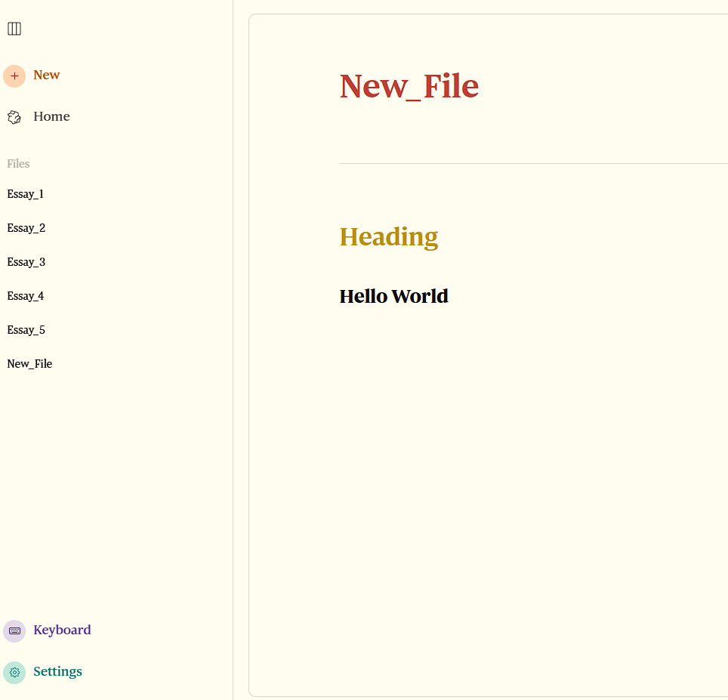Image resolution: width=728 pixels, height=700 pixels.
Task: Collapse the sidebar using the panel icon
Action: [x=14, y=29]
